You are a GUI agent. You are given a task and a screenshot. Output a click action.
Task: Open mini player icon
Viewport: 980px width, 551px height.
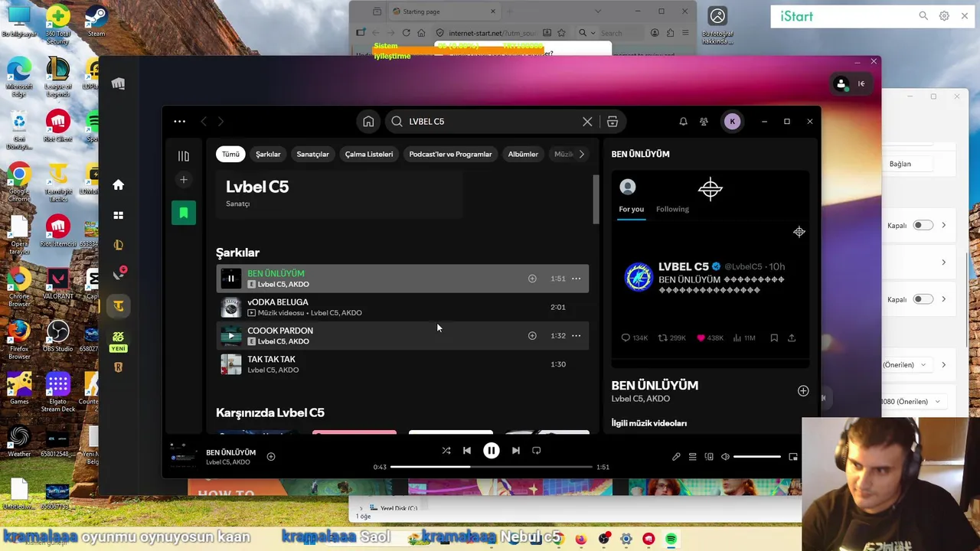coord(793,457)
